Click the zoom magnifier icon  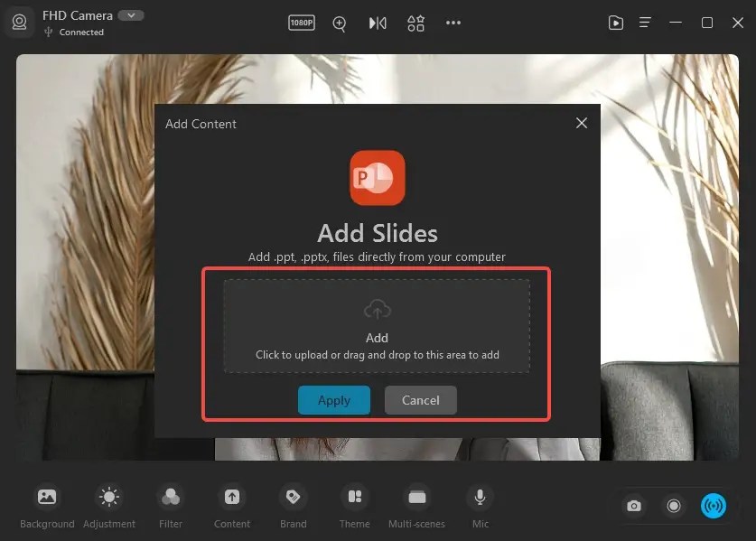pyautogui.click(x=340, y=23)
